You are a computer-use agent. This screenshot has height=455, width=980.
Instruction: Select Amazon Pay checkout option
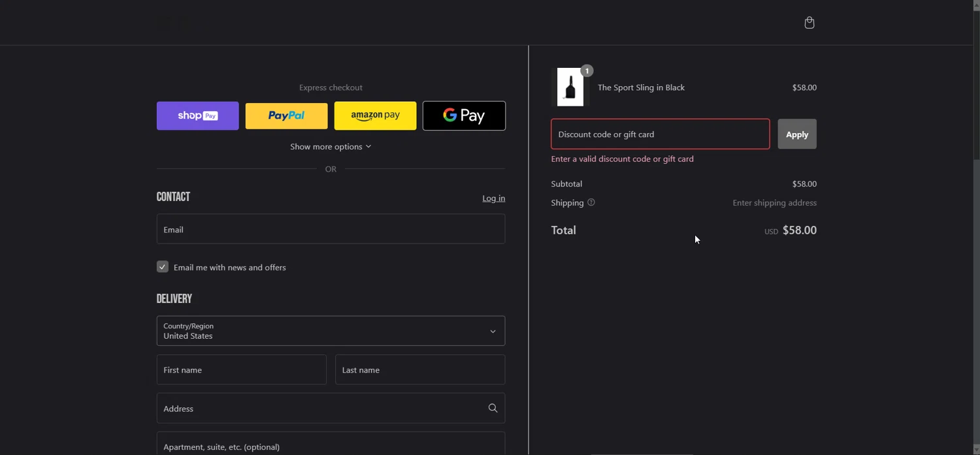click(x=375, y=116)
